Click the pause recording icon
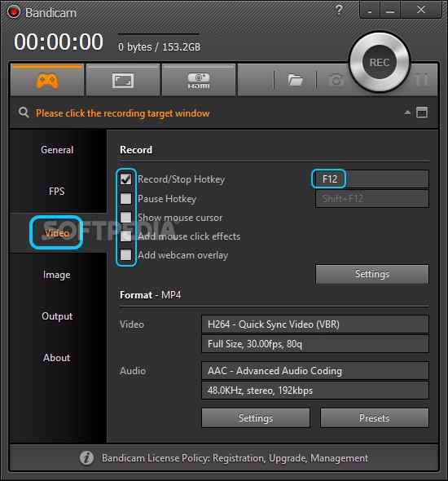 pyautogui.click(x=422, y=80)
